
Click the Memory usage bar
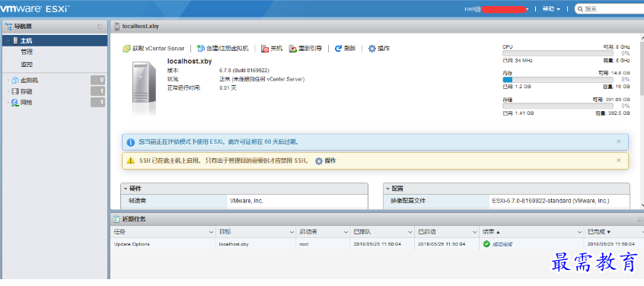pyautogui.click(x=558, y=80)
